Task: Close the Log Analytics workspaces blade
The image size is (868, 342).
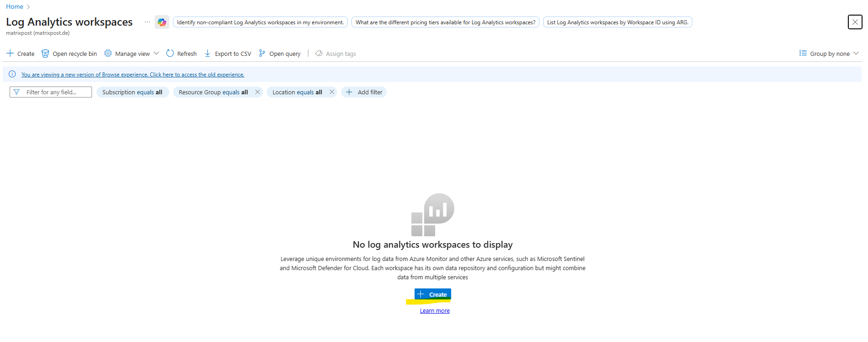Action: click(x=855, y=22)
